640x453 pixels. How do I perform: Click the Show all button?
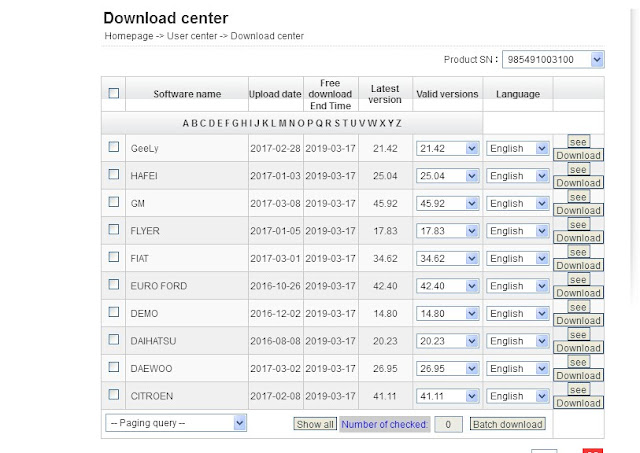315,424
